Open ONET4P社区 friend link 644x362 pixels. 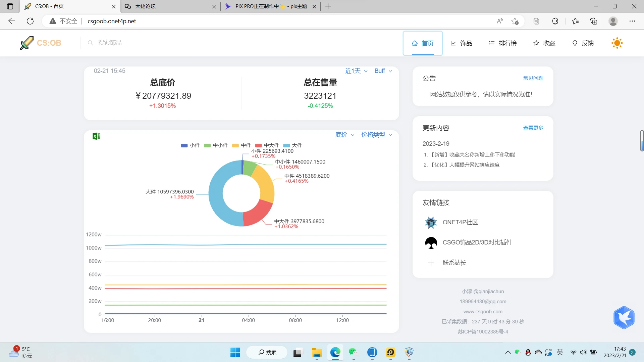click(x=460, y=222)
